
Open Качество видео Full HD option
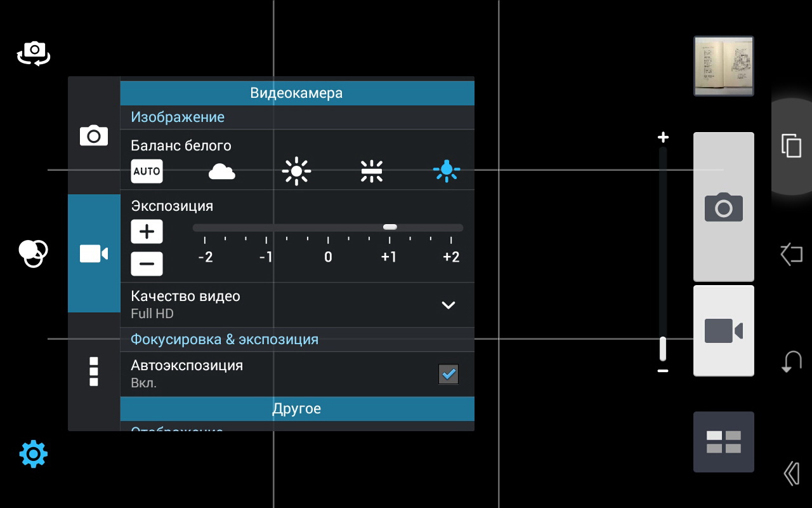click(297, 305)
